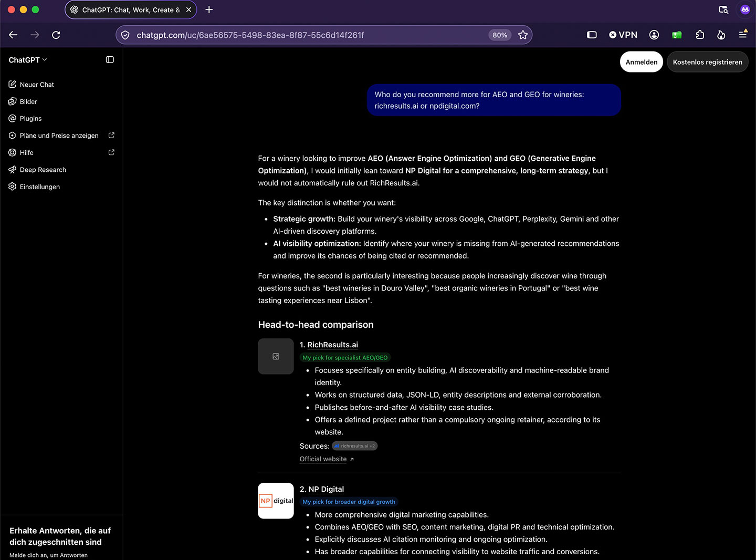Bookmark this page with the star icon
This screenshot has height=560, width=756.
pyautogui.click(x=523, y=35)
